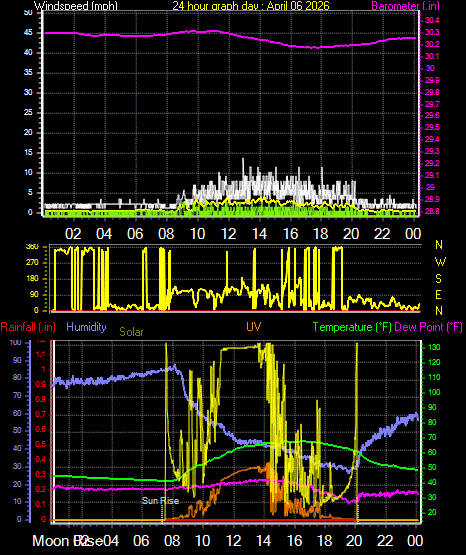Click the 12 hour label under wind graph
Viewport: 466px width, 555px height.
229,234
